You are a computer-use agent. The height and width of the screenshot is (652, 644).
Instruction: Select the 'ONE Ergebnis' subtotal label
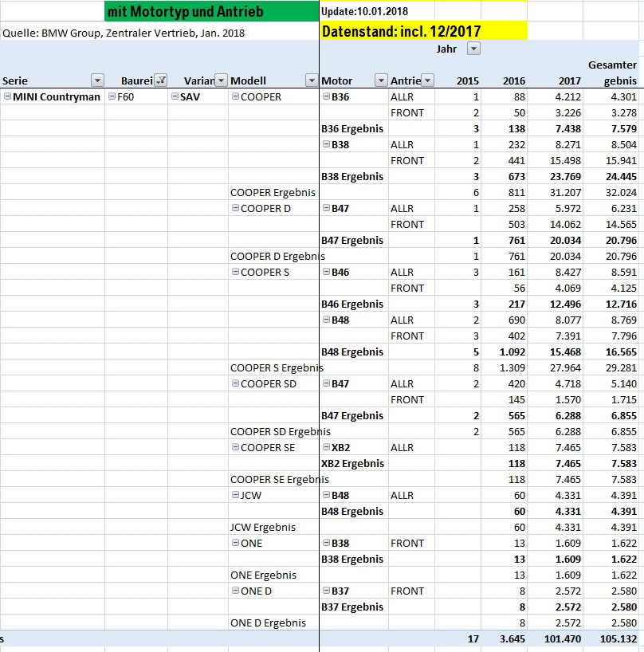coord(263,575)
